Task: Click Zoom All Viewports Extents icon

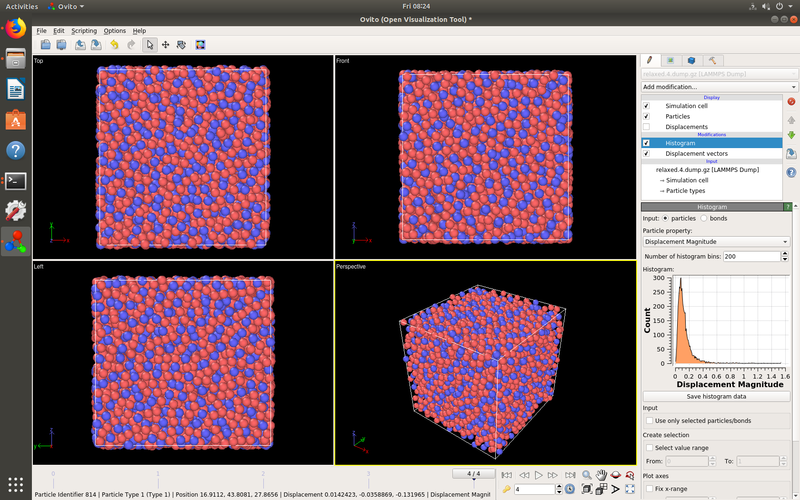Action: point(602,489)
